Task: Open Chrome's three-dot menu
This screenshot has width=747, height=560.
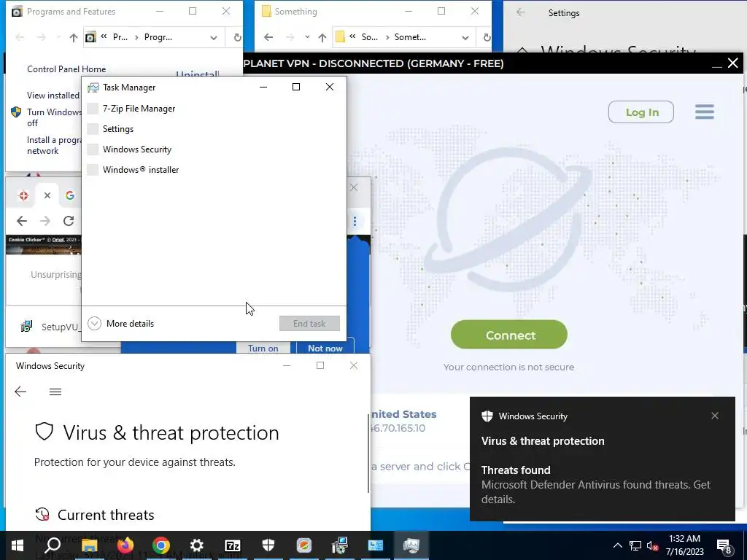Action: point(355,222)
